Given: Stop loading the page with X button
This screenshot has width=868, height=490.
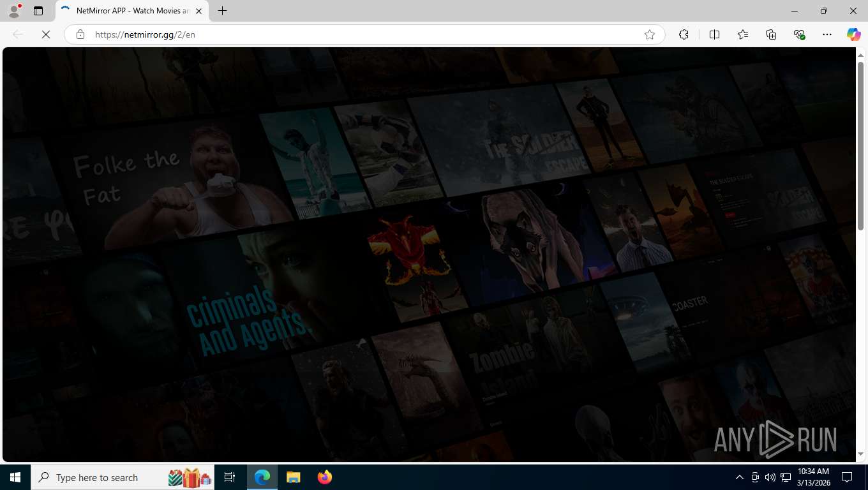Looking at the screenshot, I should [x=46, y=34].
